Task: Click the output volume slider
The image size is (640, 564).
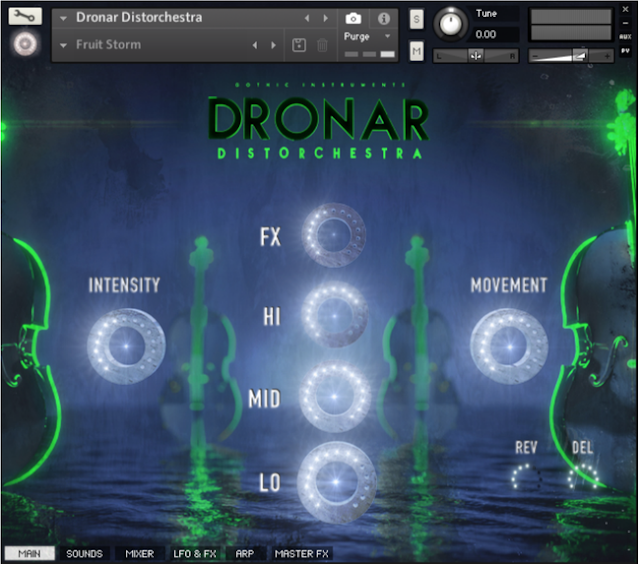Action: [x=571, y=56]
